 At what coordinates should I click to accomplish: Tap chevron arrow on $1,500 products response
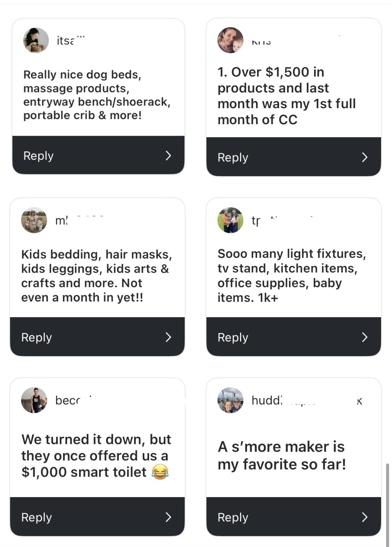point(364,157)
